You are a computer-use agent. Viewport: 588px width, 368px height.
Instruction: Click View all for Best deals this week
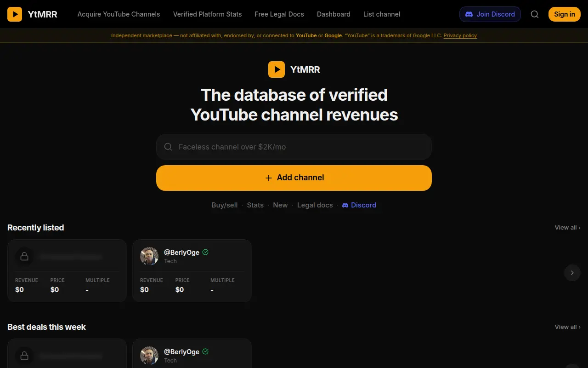[567, 327]
